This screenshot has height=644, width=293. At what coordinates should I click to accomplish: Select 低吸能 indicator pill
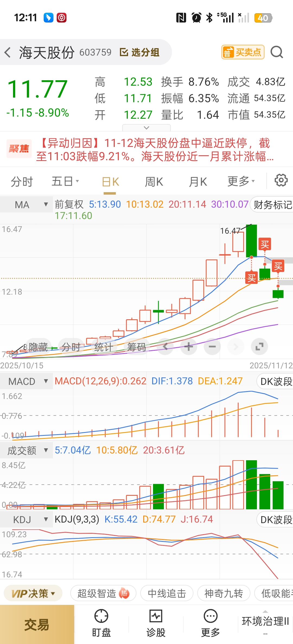click(274, 594)
